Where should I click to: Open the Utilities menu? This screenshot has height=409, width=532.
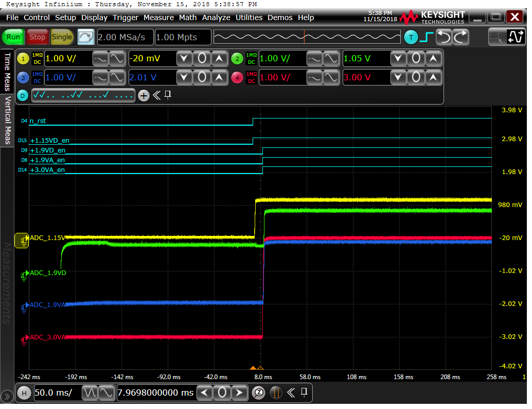coord(249,18)
